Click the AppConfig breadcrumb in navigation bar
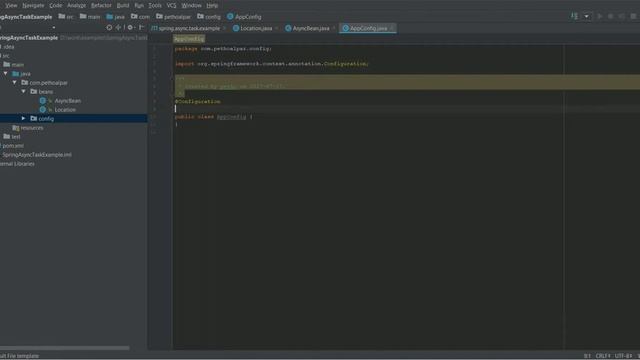The height and width of the screenshot is (360, 640). click(244, 17)
